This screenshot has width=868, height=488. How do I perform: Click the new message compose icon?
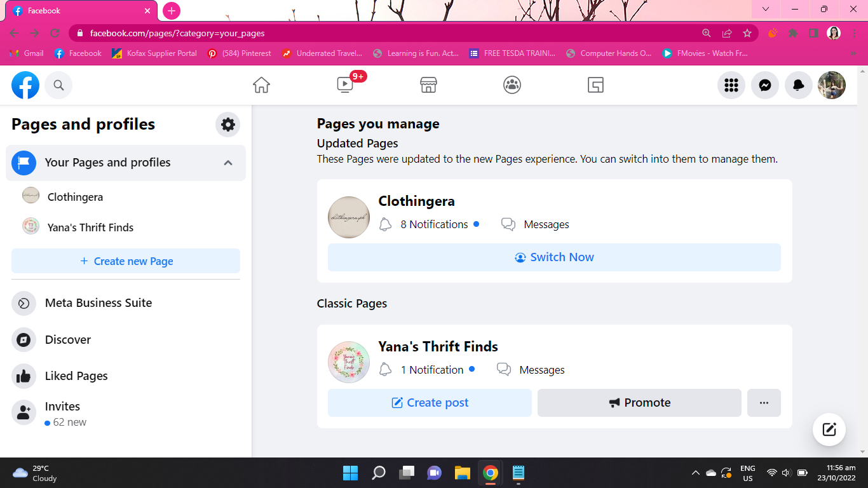coord(829,430)
